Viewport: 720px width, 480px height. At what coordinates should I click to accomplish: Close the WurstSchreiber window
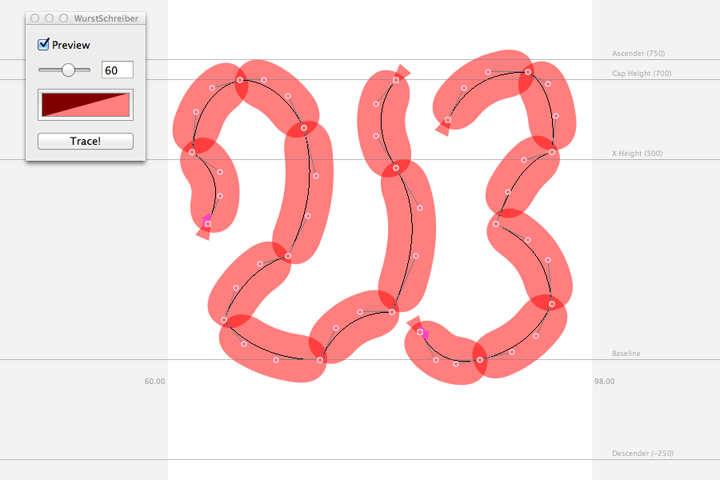click(35, 18)
